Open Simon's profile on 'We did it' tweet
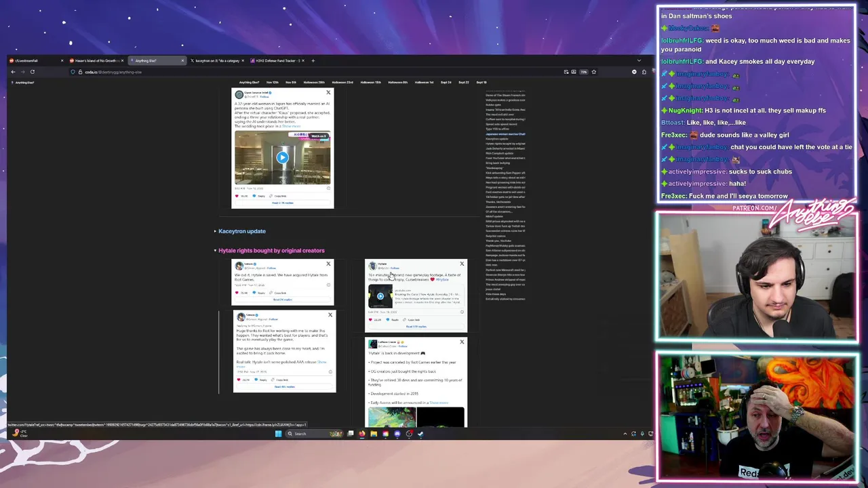 [x=238, y=266]
